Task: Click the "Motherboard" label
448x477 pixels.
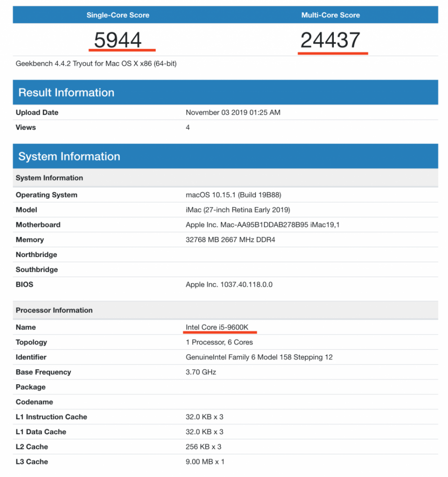Action: 38,225
